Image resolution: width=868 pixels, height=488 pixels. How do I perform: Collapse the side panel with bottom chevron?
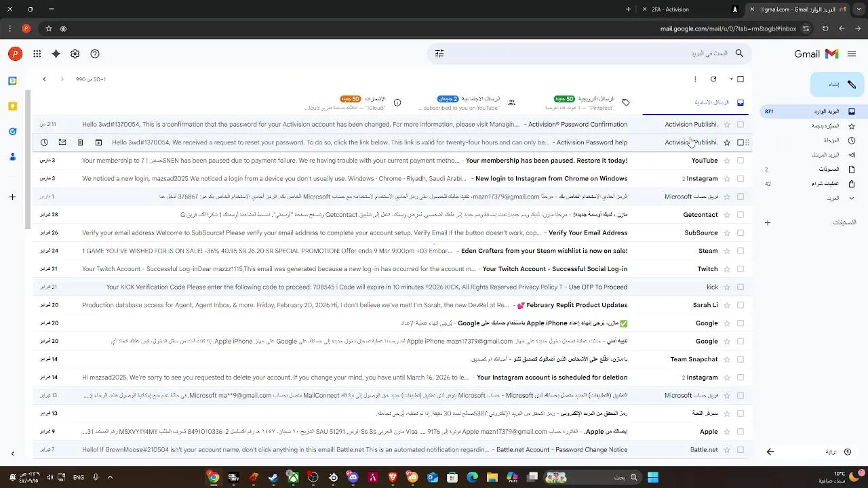(12, 453)
